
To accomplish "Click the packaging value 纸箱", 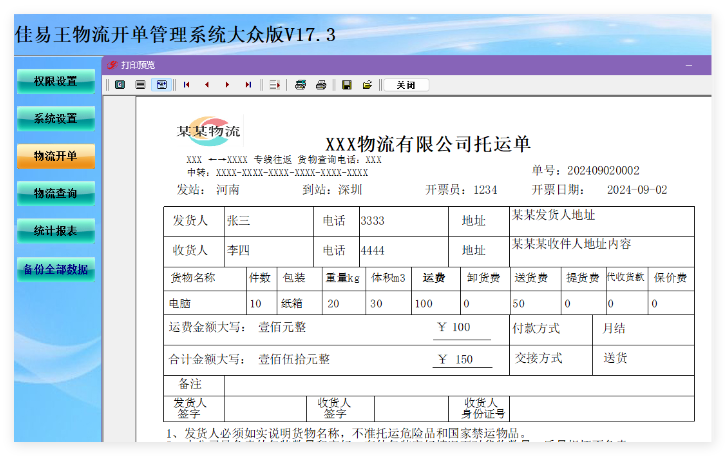I will tap(292, 304).
